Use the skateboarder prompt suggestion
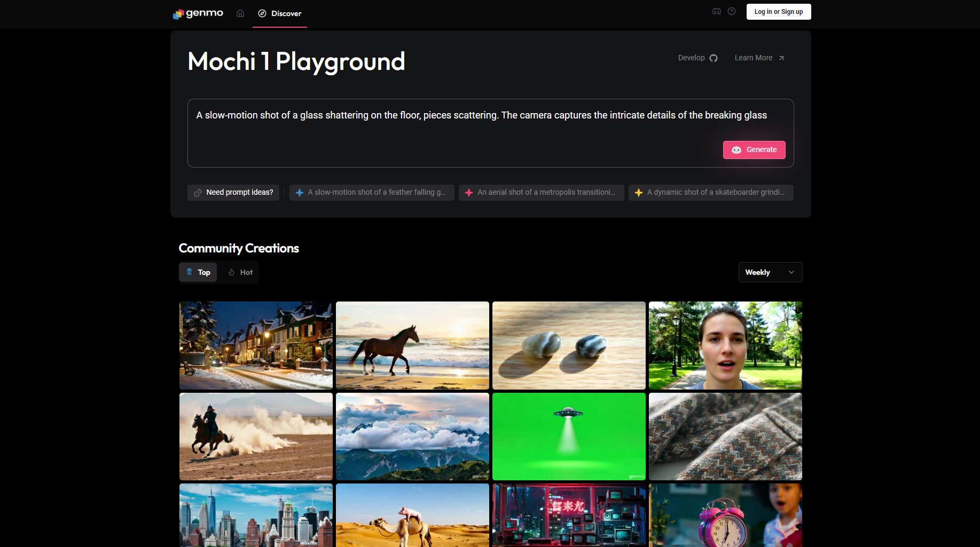The height and width of the screenshot is (547, 980). coord(710,193)
